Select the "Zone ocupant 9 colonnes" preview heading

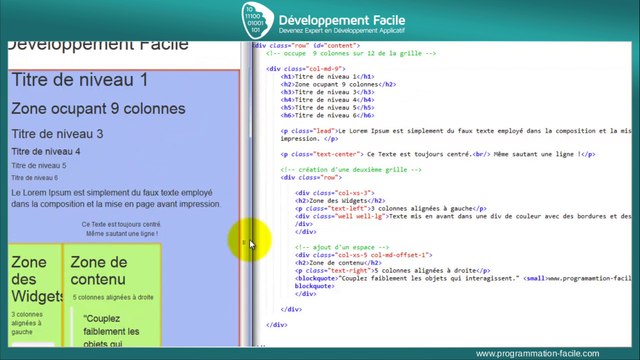(98, 109)
